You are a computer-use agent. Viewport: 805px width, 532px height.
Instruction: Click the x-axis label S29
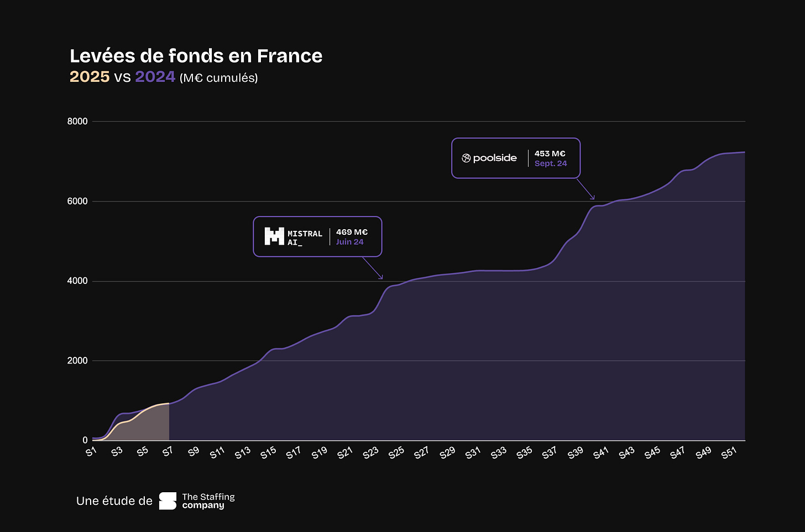(447, 452)
